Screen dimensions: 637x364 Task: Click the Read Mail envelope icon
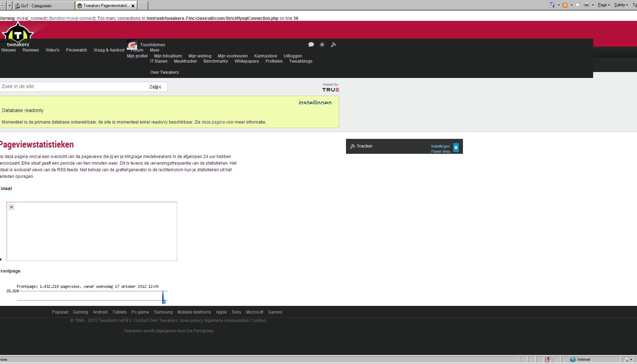pyautogui.click(x=578, y=5)
